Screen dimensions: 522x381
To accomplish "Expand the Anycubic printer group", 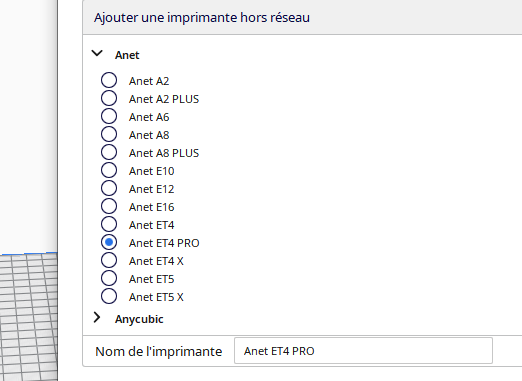I will (x=97, y=318).
